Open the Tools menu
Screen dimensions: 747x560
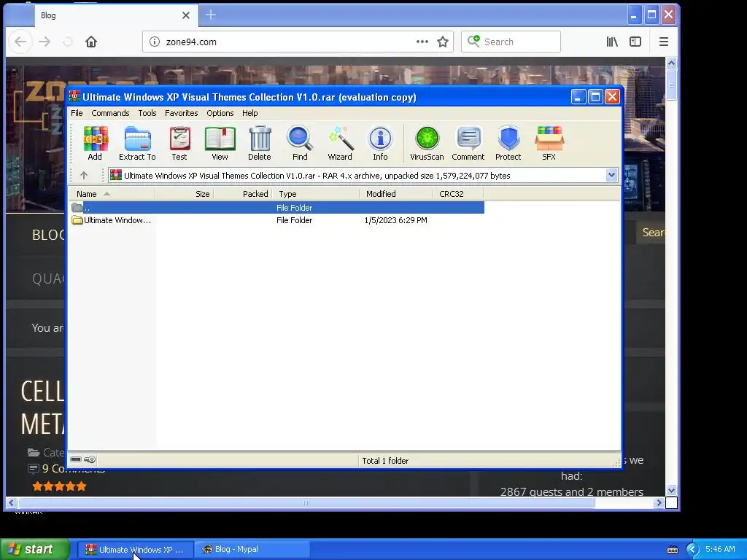[x=147, y=113]
